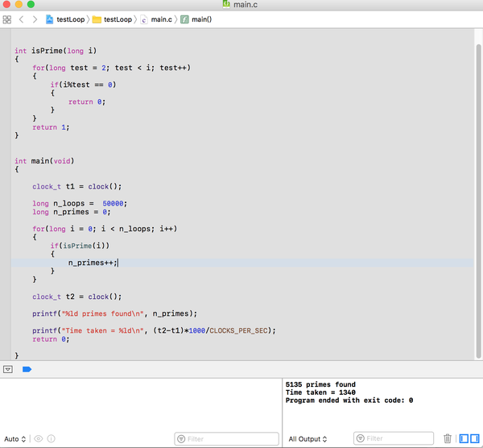The image size is (483, 448).
Task: Click 'Program ended with exit code: 0'
Action: (349, 400)
